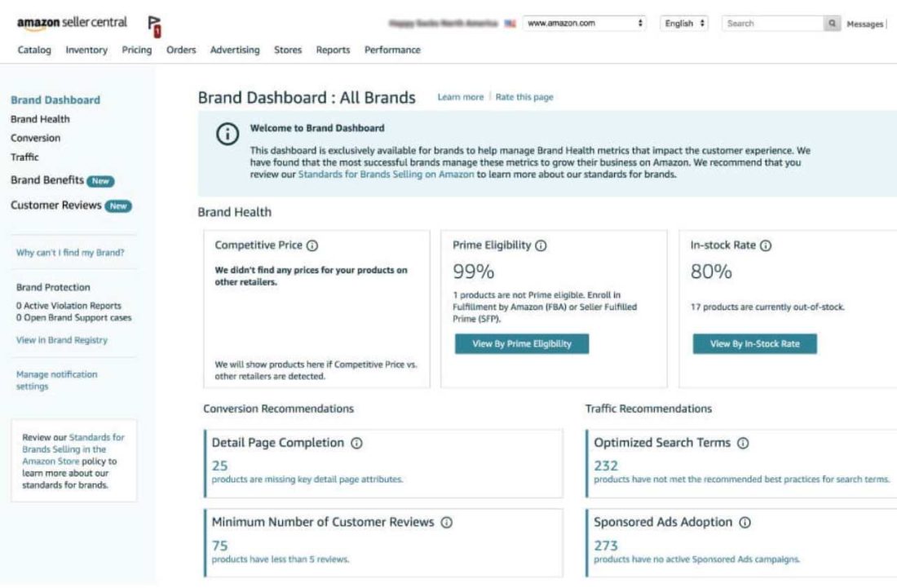Select Brand Dashboard in sidebar

click(x=55, y=100)
